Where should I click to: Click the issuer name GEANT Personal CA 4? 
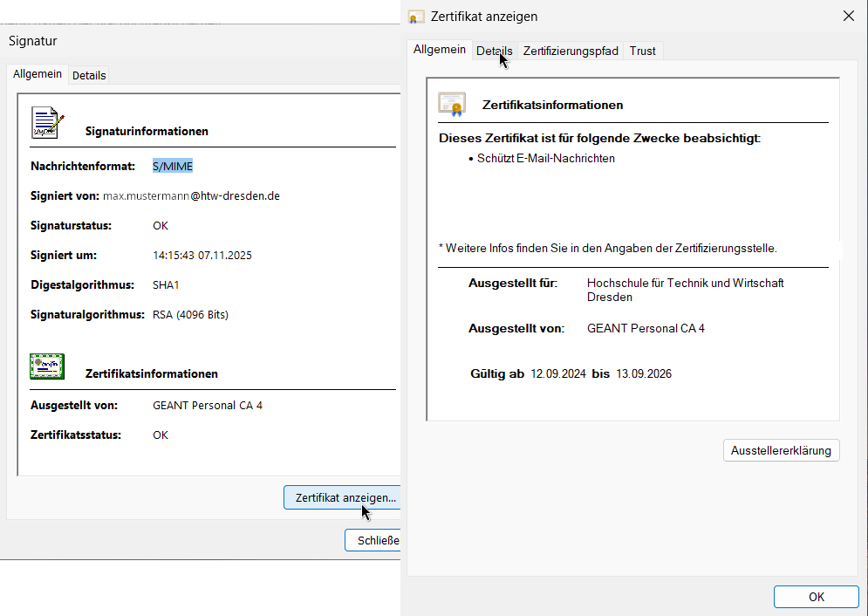click(209, 405)
